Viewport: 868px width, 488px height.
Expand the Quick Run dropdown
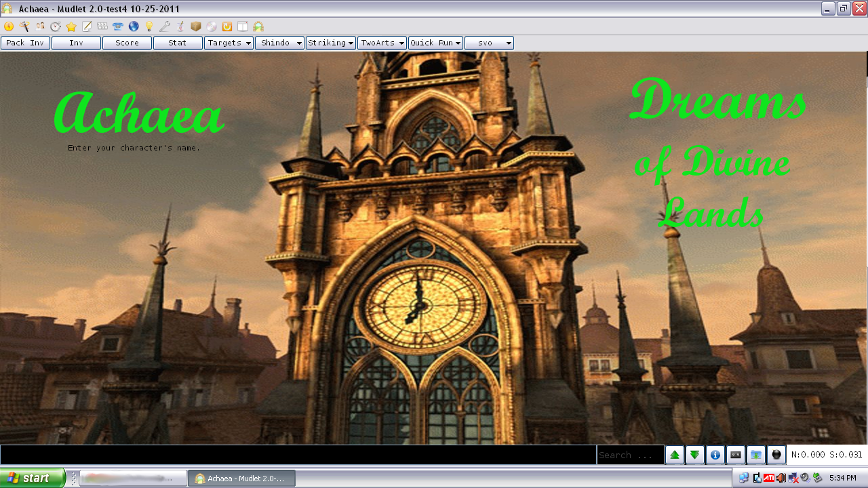pos(436,43)
